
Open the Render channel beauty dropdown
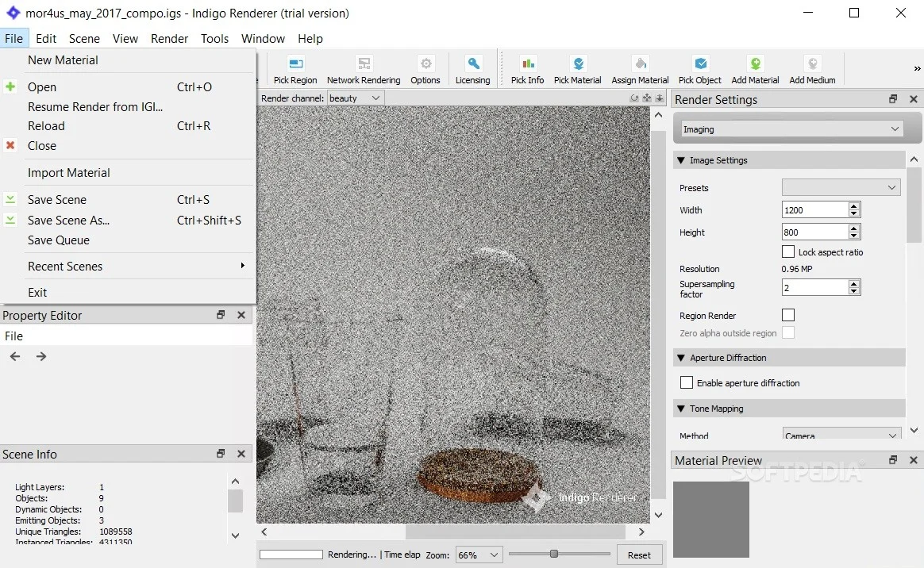coord(356,98)
